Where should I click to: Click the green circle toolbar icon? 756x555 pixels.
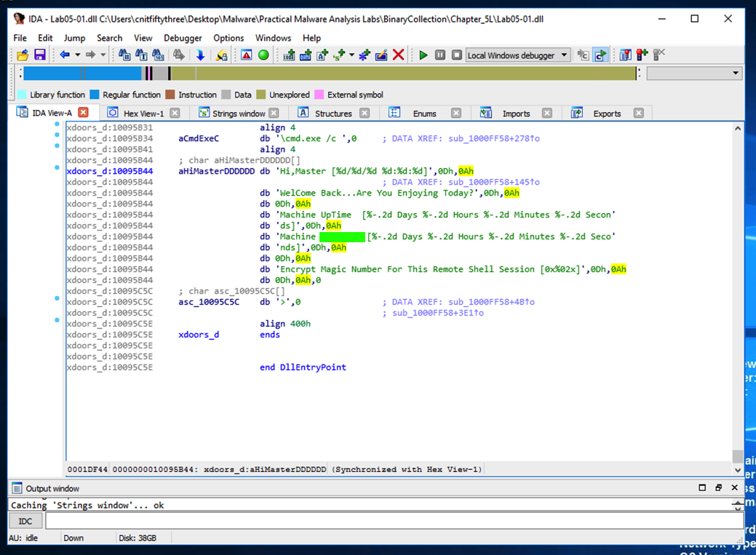(x=263, y=55)
